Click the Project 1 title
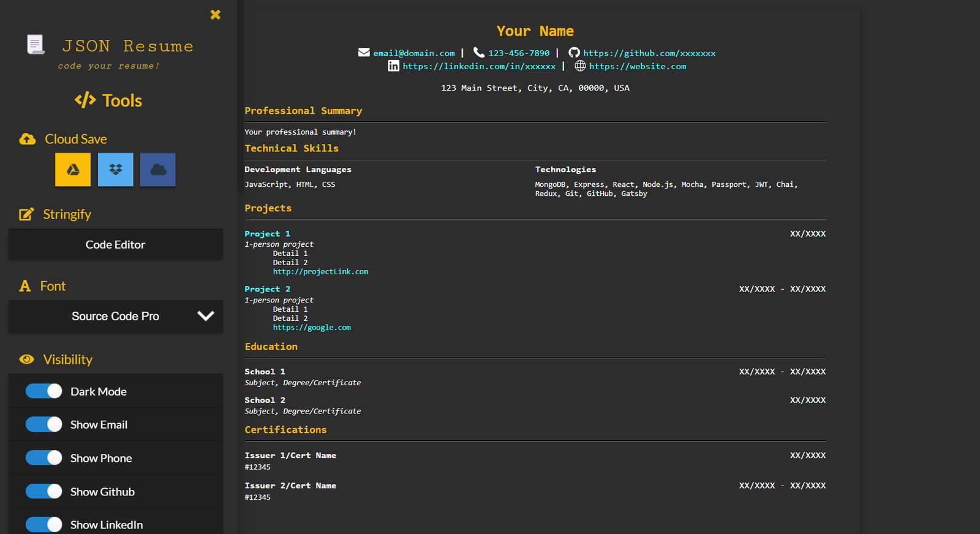The height and width of the screenshot is (534, 980). coord(268,234)
